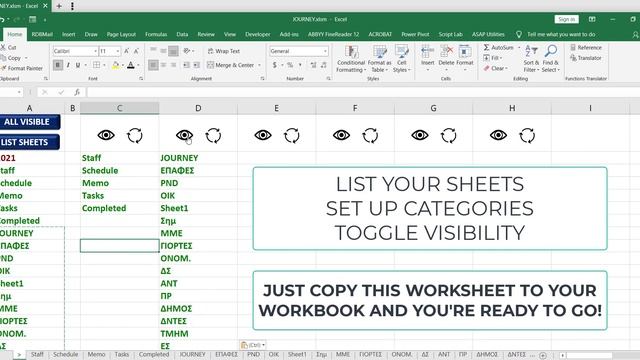Image resolution: width=640 pixels, height=360 pixels.
Task: Apply the percent style format
Action: click(x=290, y=65)
